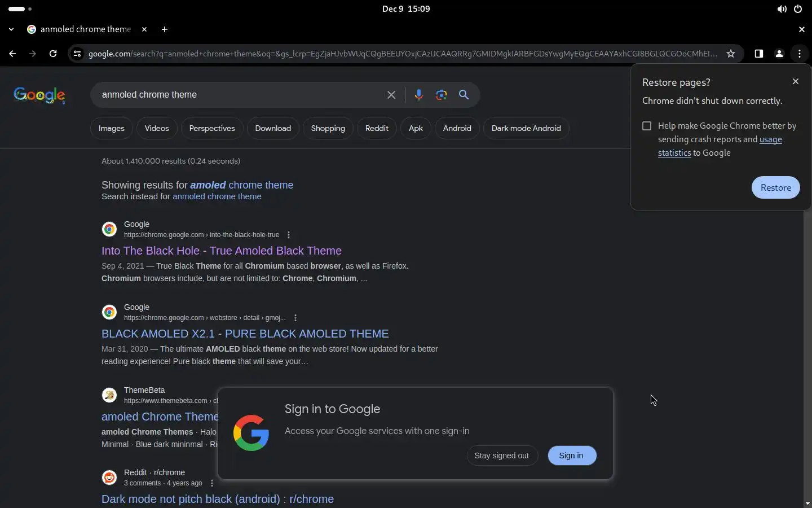Open Chrome's three-dot menu
Image resolution: width=812 pixels, height=508 pixels.
coord(800,54)
